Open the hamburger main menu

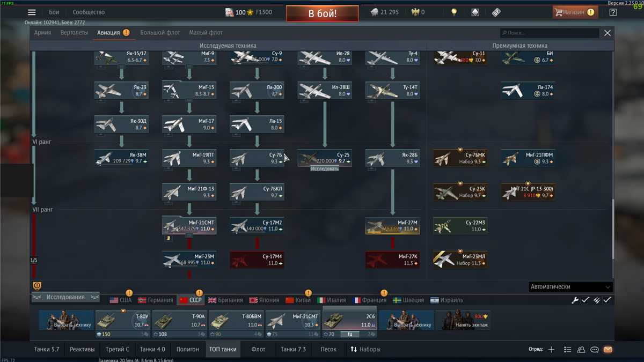click(x=32, y=12)
